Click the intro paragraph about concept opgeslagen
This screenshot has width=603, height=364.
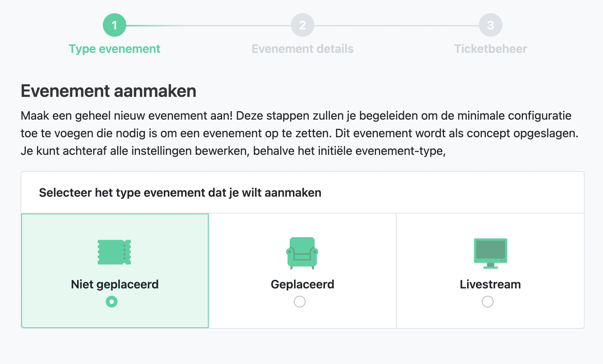pyautogui.click(x=299, y=133)
